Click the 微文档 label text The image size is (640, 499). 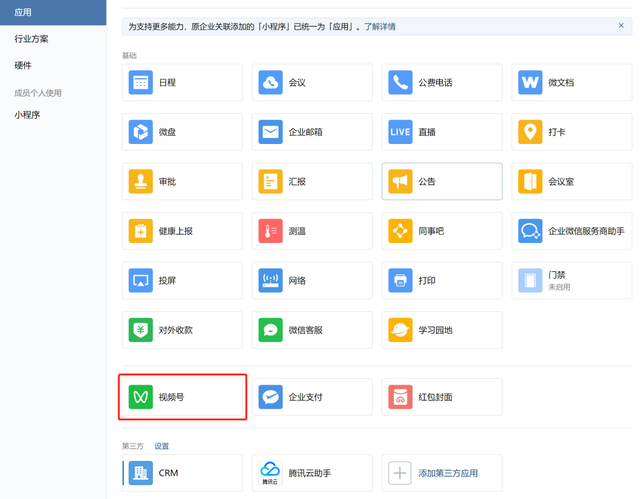click(561, 82)
